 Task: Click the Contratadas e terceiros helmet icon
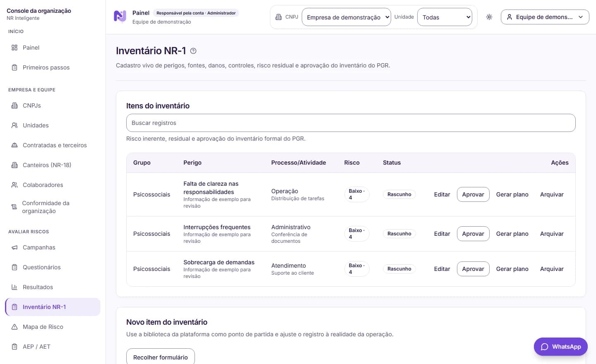[14, 145]
